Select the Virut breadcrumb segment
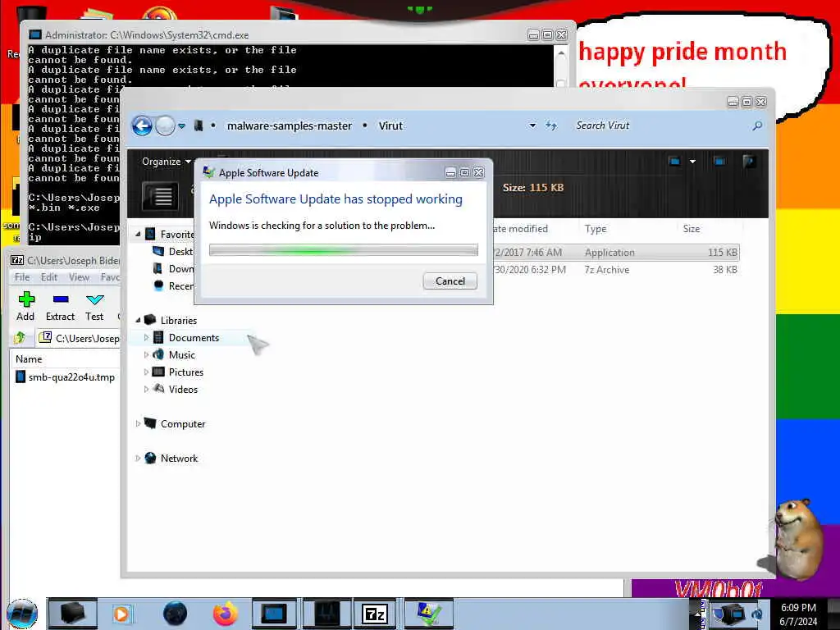 [x=390, y=126]
